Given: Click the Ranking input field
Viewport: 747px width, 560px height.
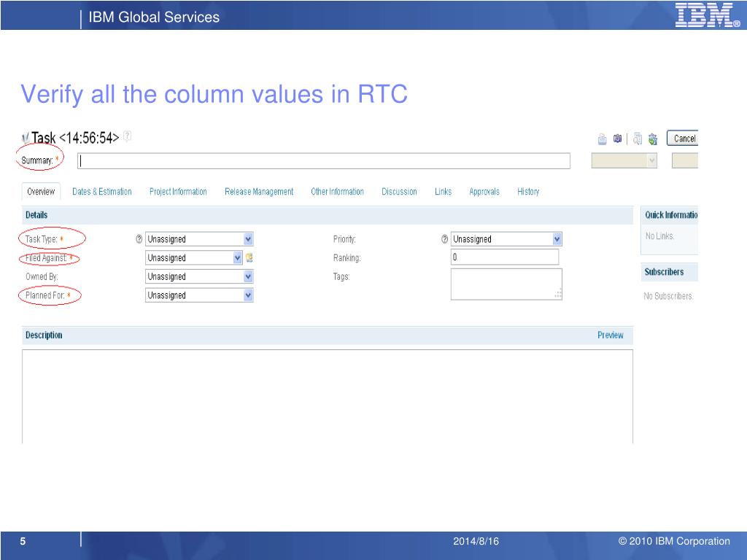Looking at the screenshot, I should 504,257.
